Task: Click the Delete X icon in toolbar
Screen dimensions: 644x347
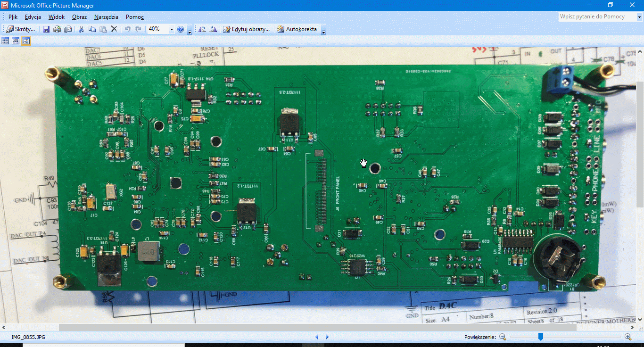Action: 114,29
